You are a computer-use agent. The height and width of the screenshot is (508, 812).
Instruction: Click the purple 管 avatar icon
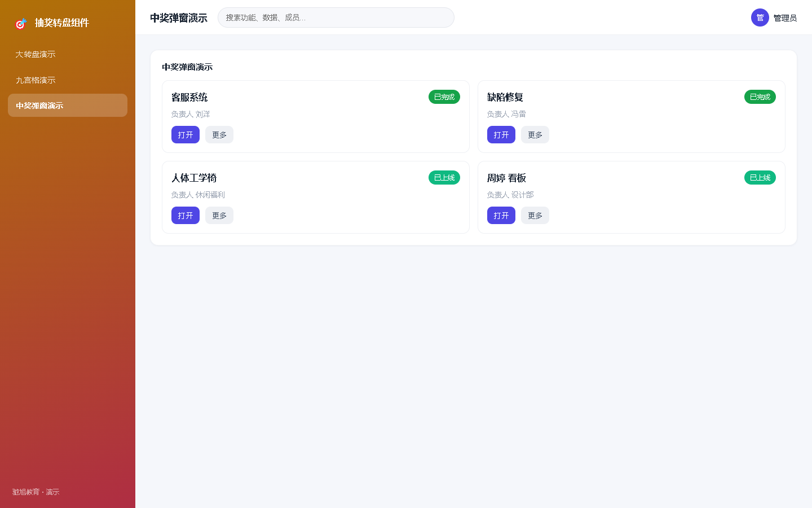(760, 17)
